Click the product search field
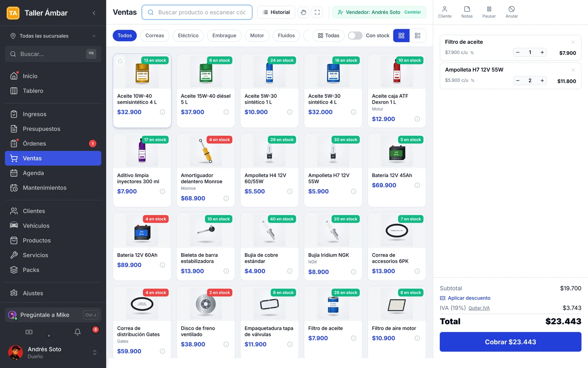 (197, 12)
